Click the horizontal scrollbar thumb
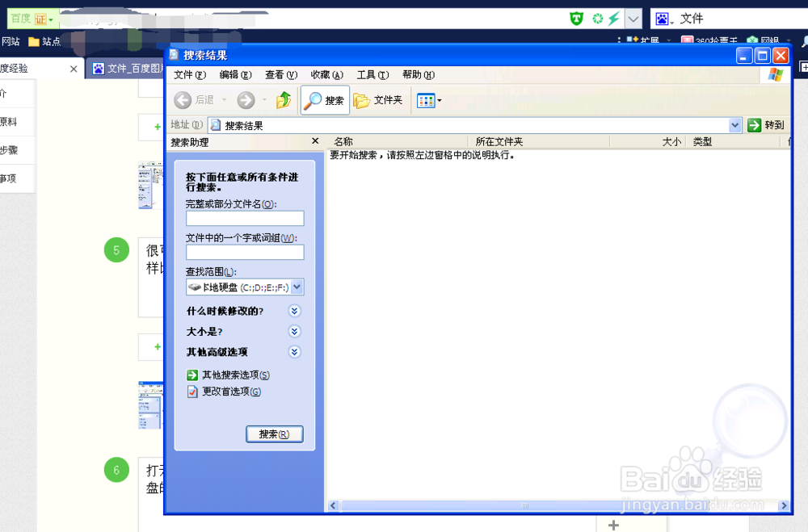 524,505
